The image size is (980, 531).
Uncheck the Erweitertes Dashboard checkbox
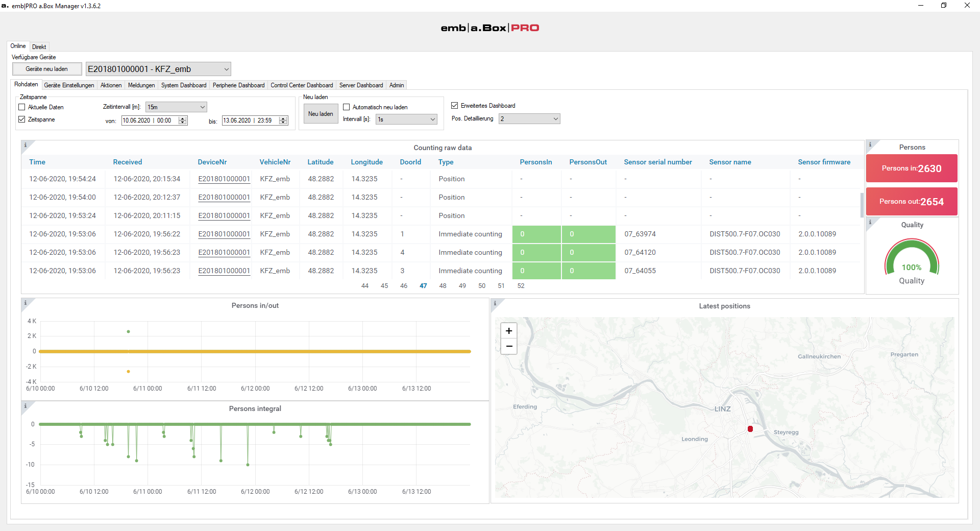[x=455, y=106]
